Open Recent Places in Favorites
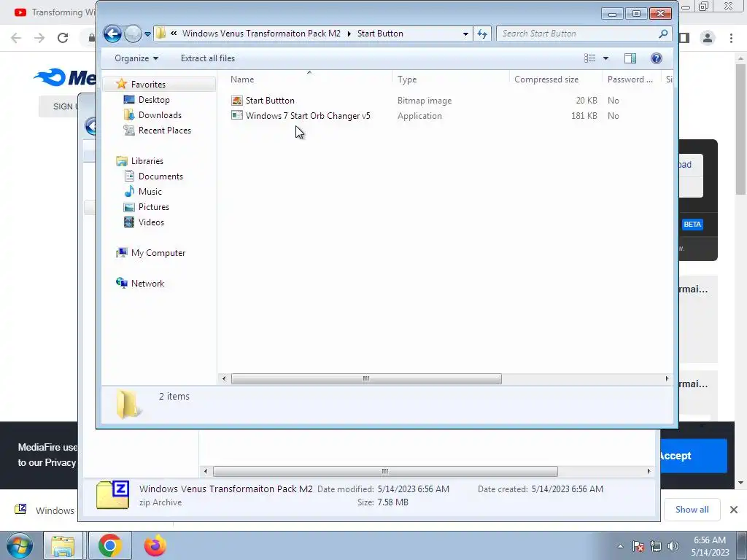 pyautogui.click(x=164, y=130)
